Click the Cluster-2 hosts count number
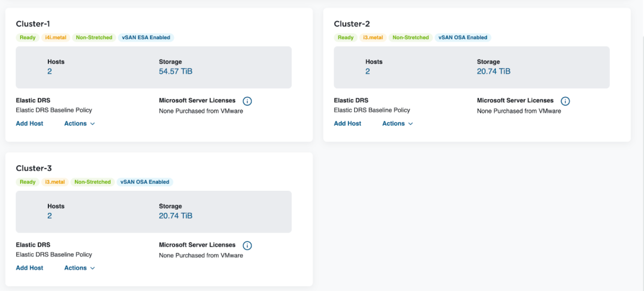Viewport: 644px width, 291px height. click(x=368, y=72)
